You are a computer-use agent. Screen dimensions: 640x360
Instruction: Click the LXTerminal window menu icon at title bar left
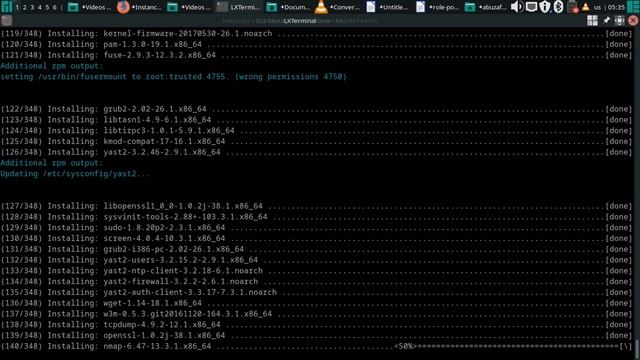[x=6, y=20]
